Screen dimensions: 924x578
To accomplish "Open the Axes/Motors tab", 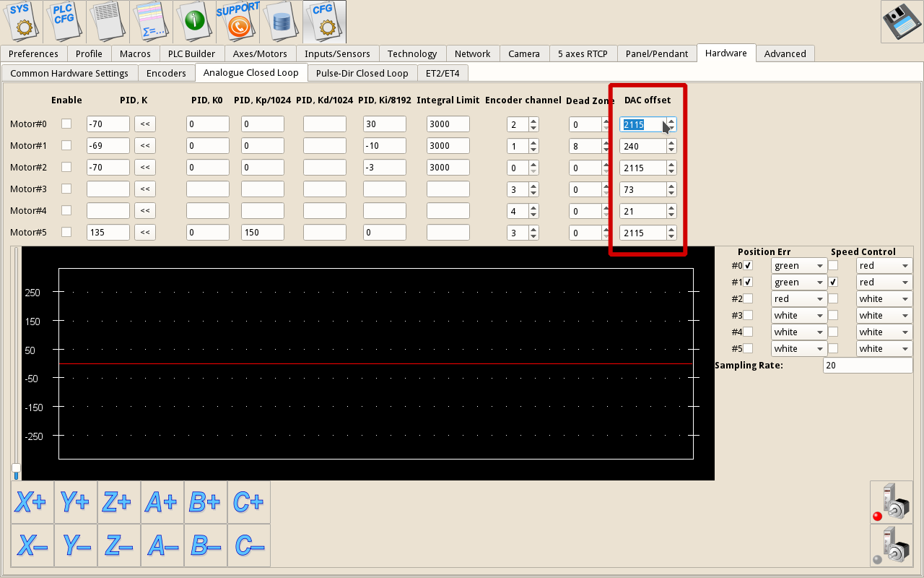I will point(260,53).
